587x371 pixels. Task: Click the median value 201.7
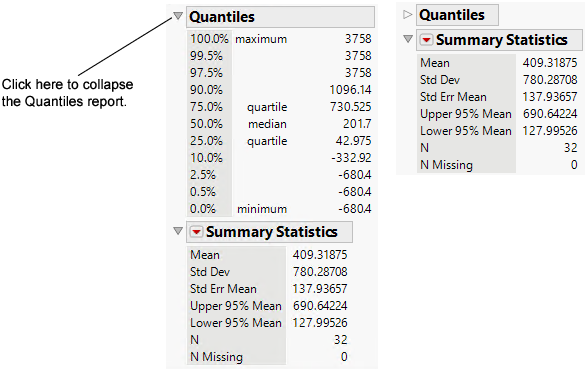tap(357, 124)
